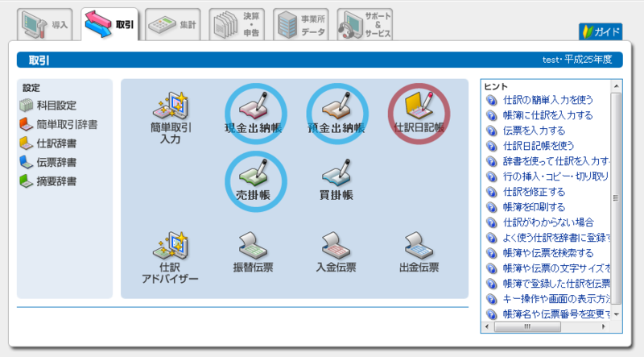644x357 pixels.
Task: Click the 摘要辞書 icon in settings
Action: tap(27, 181)
